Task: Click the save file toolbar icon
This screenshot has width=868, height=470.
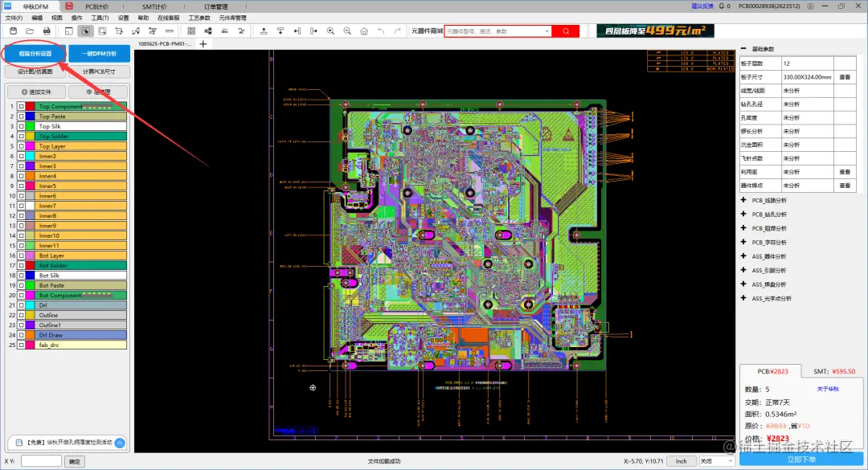Action: (14, 31)
